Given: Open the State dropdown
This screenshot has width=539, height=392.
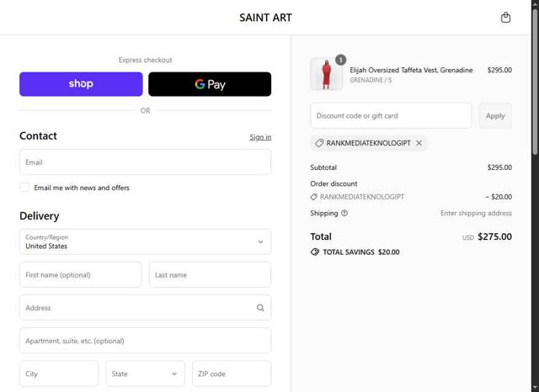Looking at the screenshot, I should coord(145,373).
